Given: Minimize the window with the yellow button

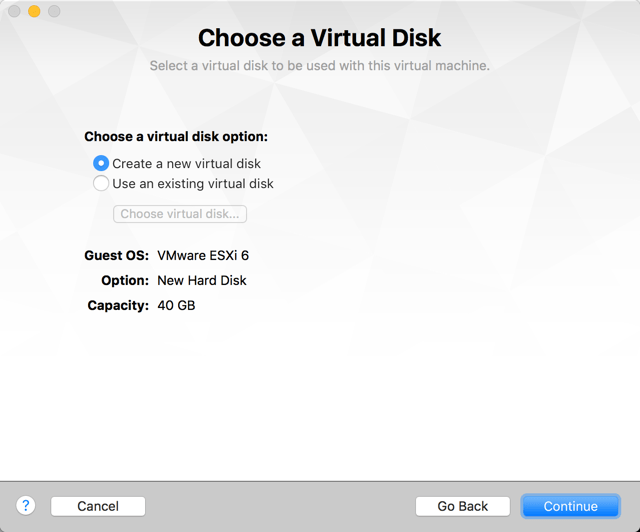Looking at the screenshot, I should click(x=34, y=12).
